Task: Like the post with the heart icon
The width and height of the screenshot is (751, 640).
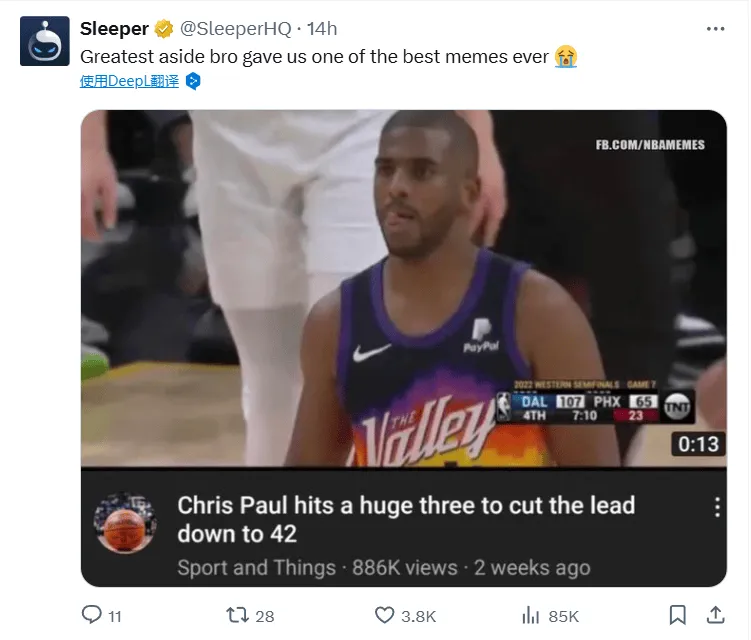Action: (383, 615)
